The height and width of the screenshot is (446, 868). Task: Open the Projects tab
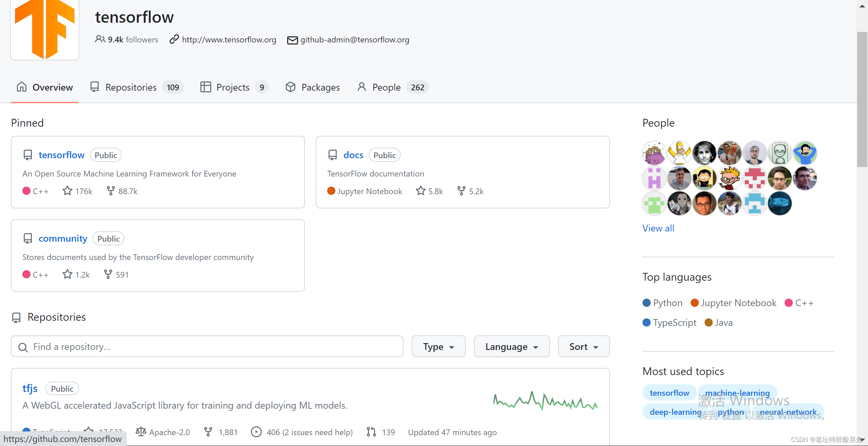234,87
